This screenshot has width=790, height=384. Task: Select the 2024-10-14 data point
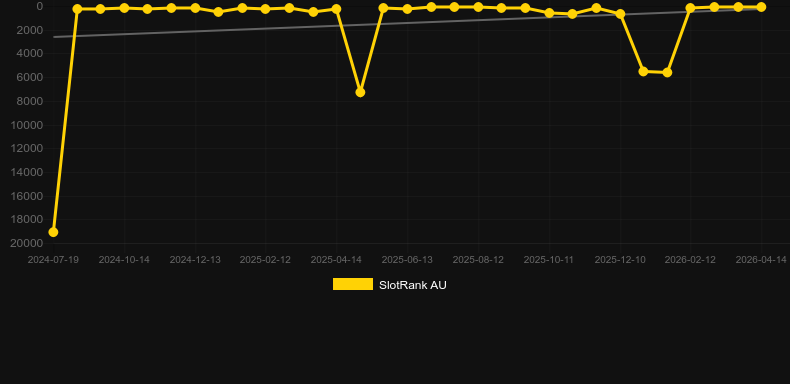click(124, 8)
